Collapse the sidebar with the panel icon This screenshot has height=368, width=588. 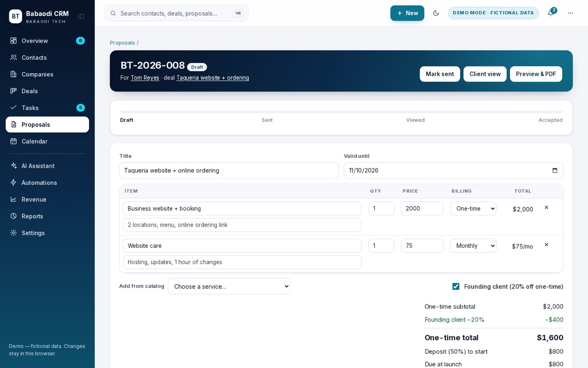tap(81, 17)
